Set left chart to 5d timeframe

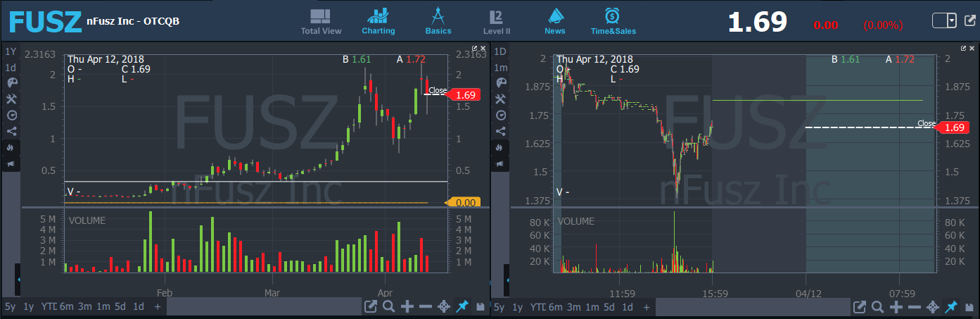point(120,307)
